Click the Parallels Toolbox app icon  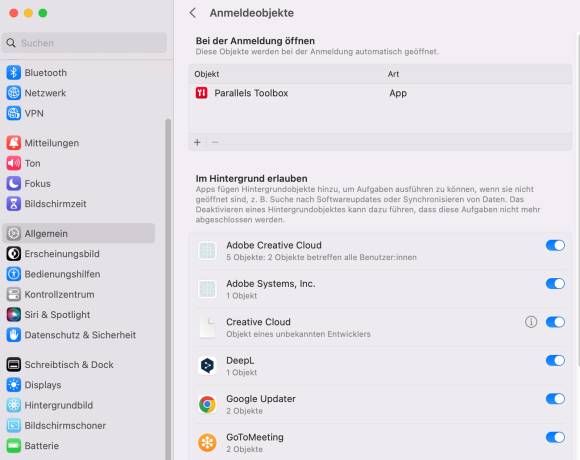coord(202,93)
